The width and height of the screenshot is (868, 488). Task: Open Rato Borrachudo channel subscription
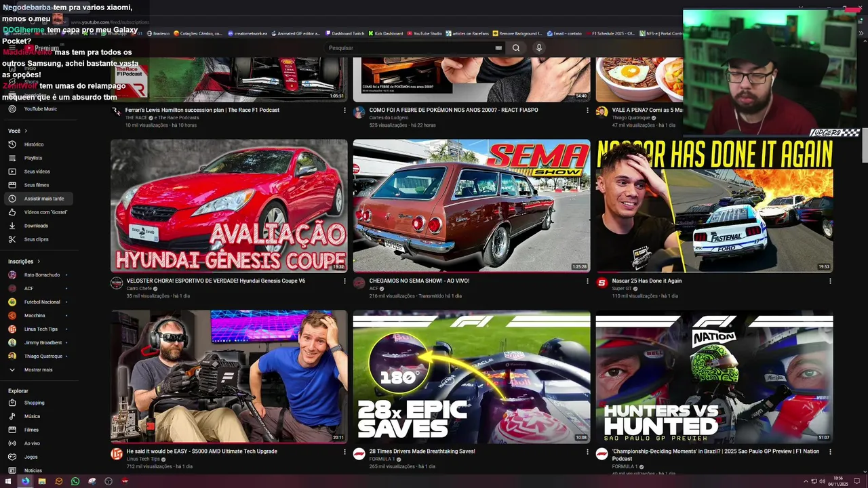42,275
